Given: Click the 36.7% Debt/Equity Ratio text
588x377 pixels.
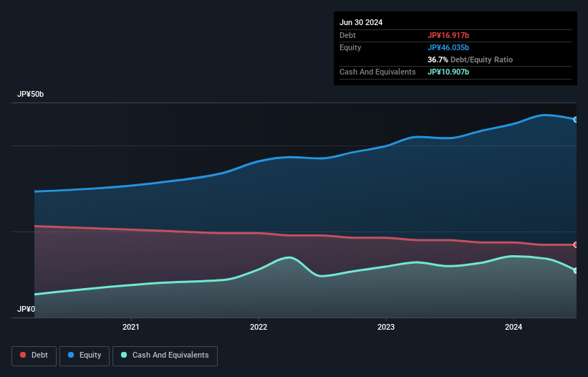Looking at the screenshot, I should tap(470, 59).
